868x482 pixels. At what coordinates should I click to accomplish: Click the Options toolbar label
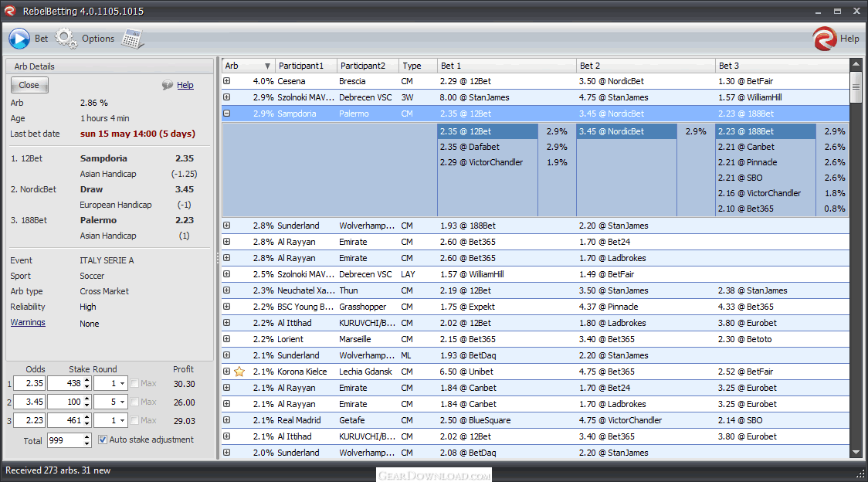click(98, 39)
